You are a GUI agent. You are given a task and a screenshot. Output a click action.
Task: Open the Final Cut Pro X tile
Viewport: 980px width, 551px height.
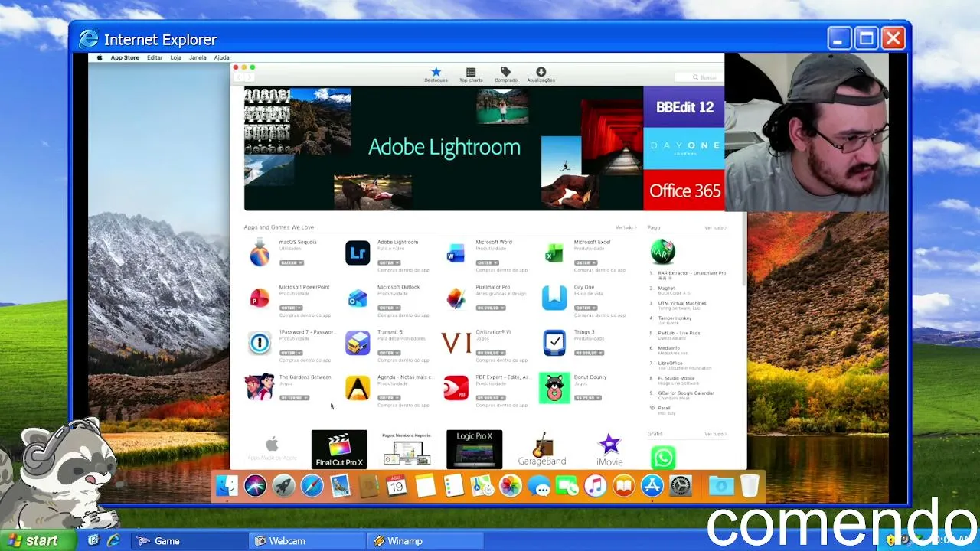(339, 449)
